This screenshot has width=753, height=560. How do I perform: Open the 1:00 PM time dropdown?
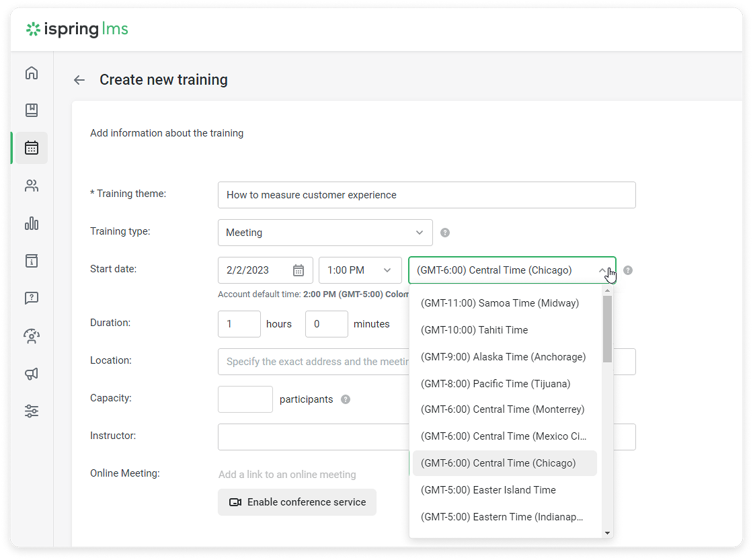pos(360,270)
